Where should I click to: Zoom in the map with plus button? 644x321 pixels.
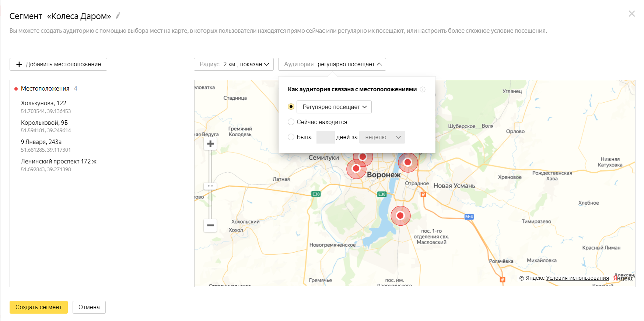tap(210, 144)
